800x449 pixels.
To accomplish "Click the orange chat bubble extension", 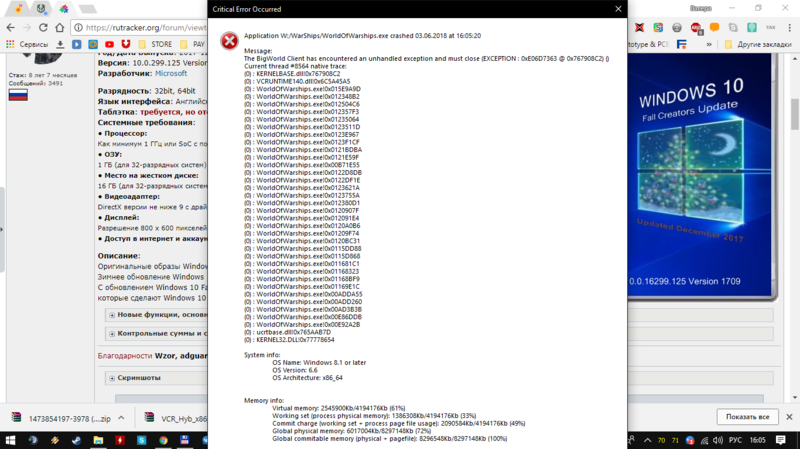I will coord(714,28).
